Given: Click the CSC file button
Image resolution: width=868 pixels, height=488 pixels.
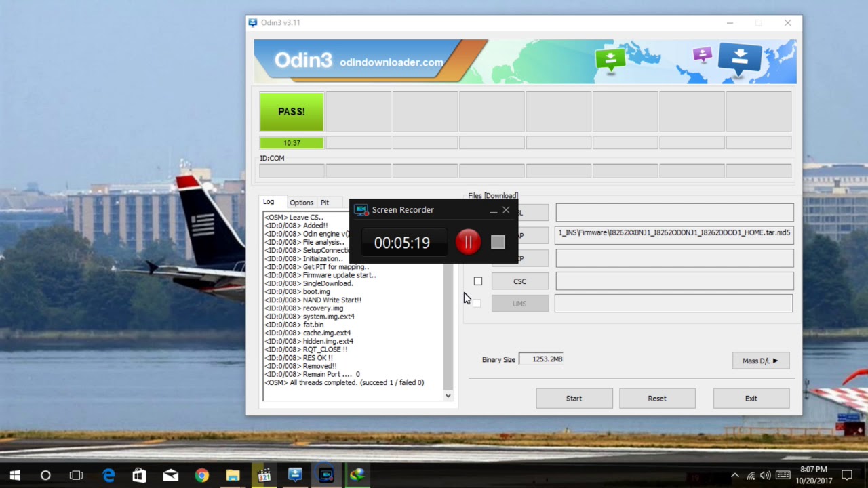Looking at the screenshot, I should click(x=519, y=281).
